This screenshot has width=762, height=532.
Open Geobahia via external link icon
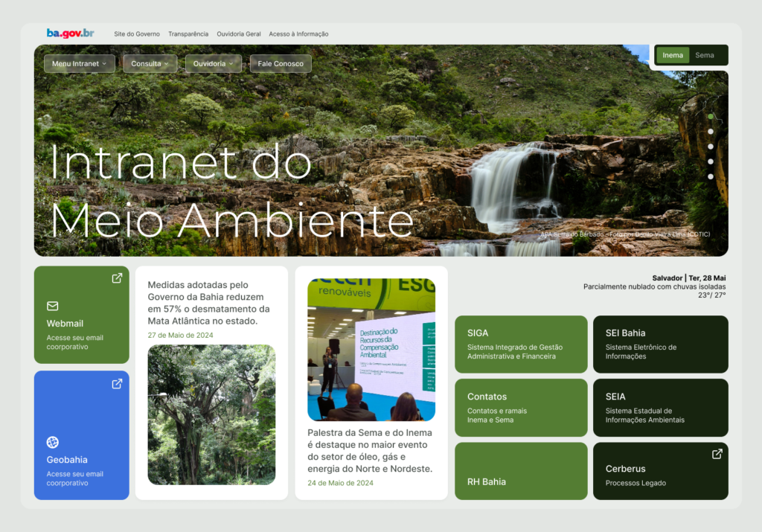tap(117, 384)
